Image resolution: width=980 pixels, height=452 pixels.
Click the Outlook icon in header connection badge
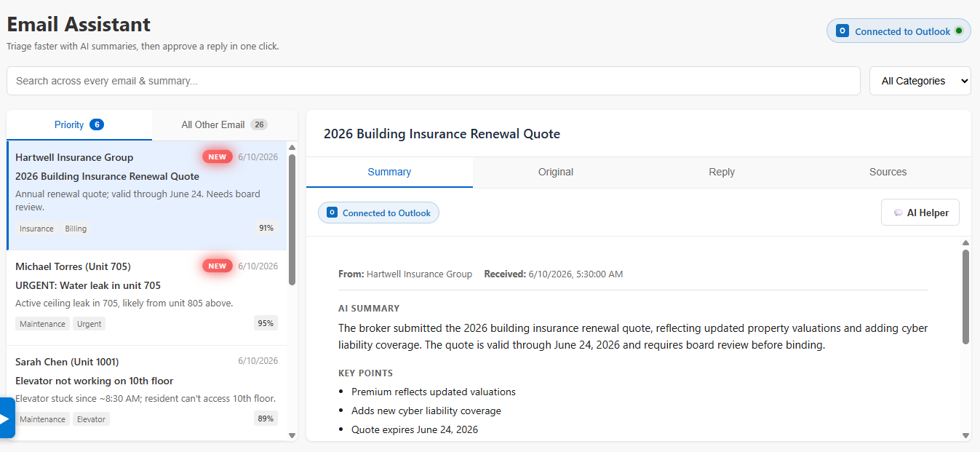(x=842, y=31)
